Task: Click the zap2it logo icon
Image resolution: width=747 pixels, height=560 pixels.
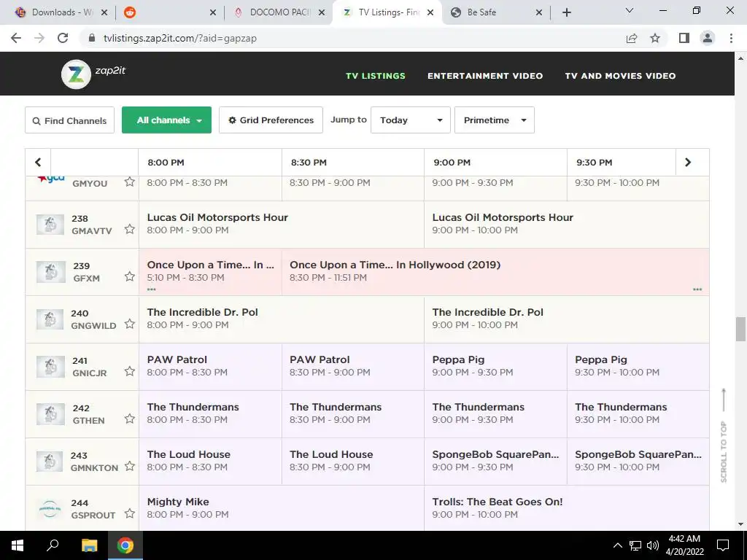Action: click(x=76, y=74)
